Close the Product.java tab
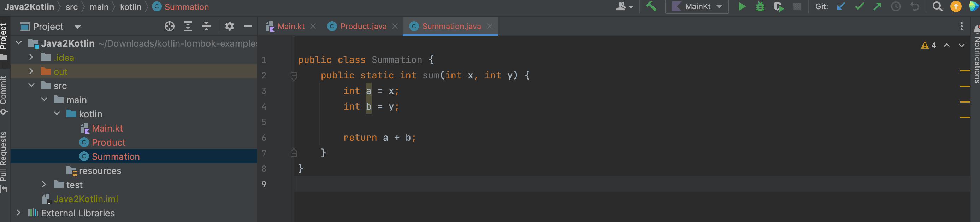980x222 pixels. click(x=395, y=26)
